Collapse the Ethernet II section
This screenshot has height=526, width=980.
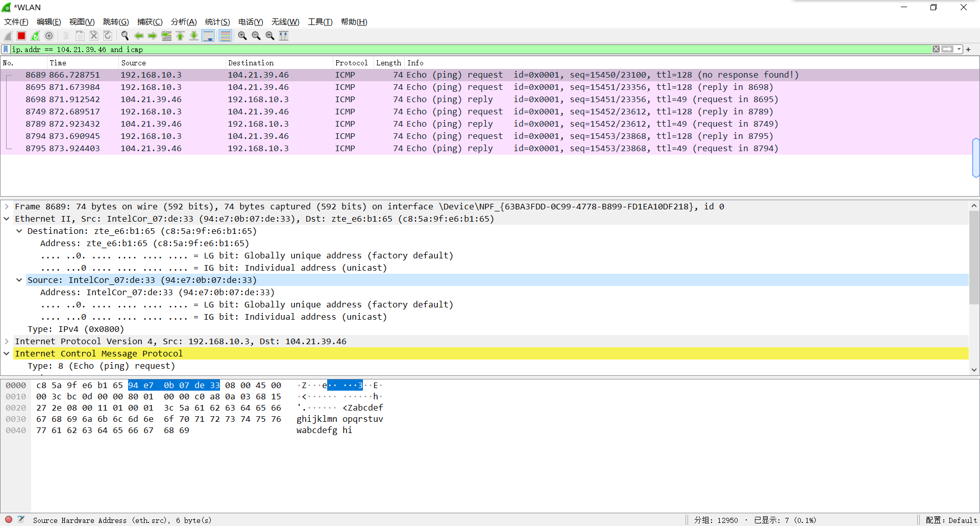6,219
